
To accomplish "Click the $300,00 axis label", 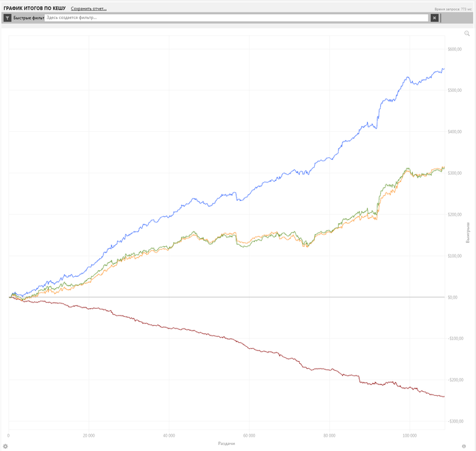I will click(x=454, y=173).
